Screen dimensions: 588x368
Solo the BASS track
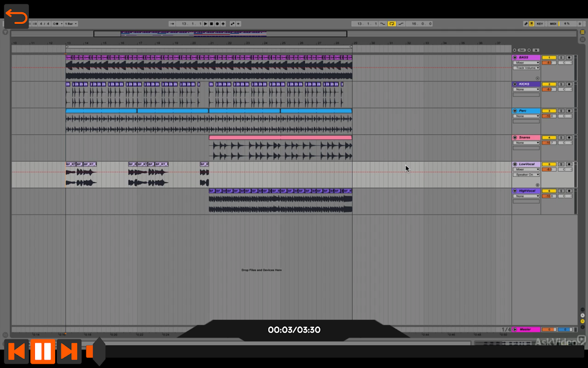coord(561,57)
